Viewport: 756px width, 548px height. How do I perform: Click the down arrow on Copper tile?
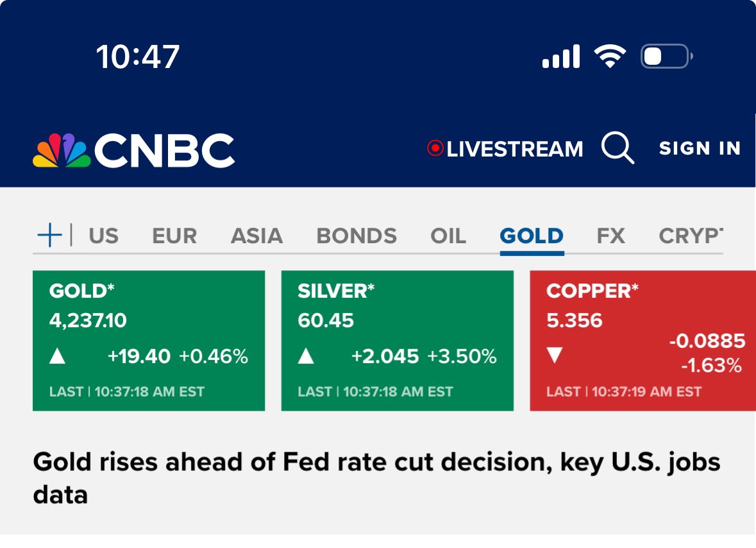pos(555,355)
